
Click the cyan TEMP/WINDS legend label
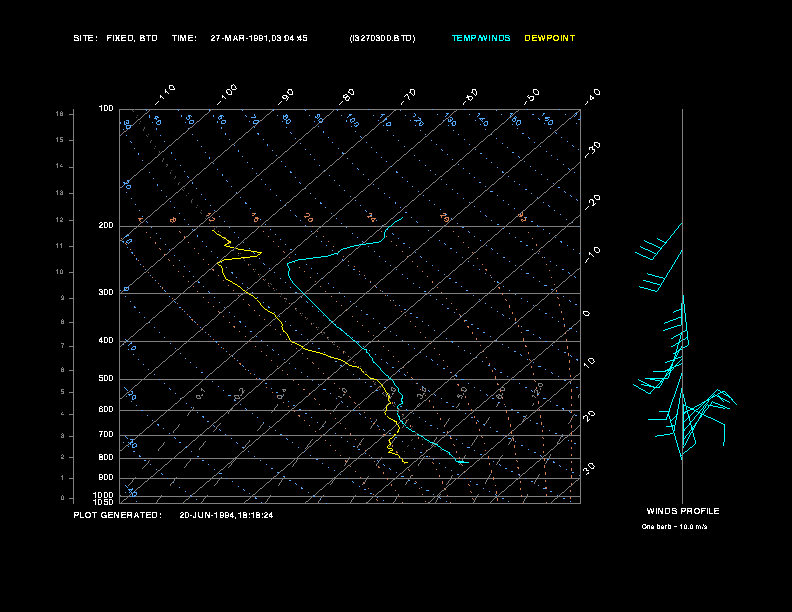(481, 38)
